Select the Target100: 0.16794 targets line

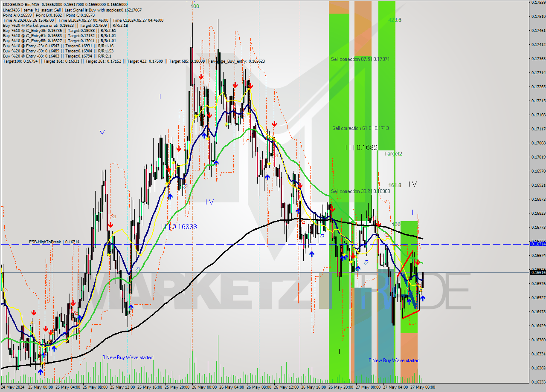[134, 61]
